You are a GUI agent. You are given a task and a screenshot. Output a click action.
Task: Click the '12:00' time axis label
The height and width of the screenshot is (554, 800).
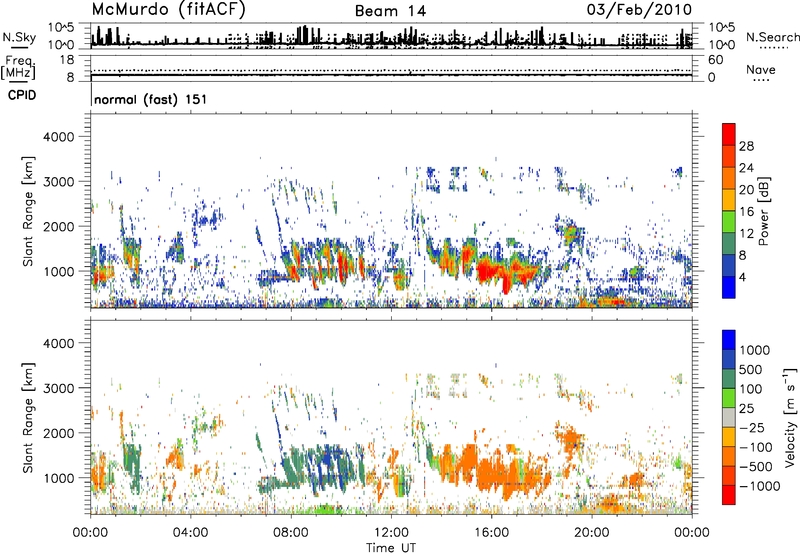391,533
